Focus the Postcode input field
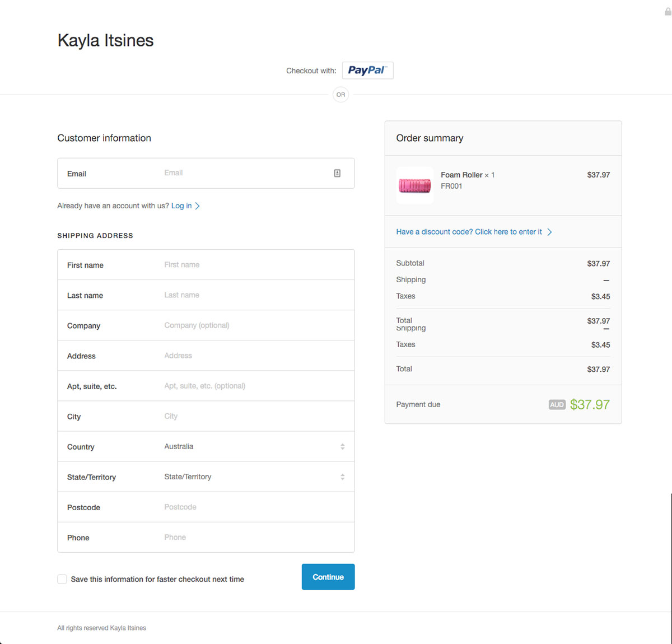This screenshot has width=672, height=644. click(206, 507)
